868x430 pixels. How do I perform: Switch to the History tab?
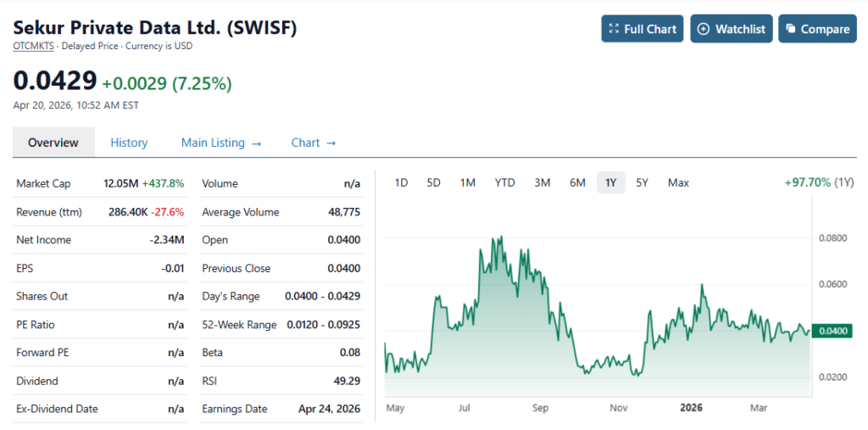129,142
